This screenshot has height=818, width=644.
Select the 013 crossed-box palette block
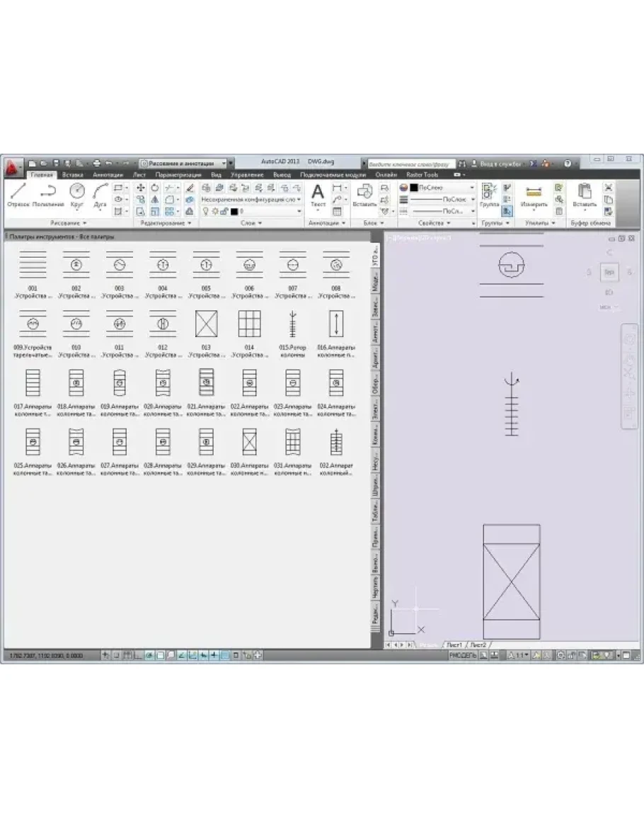206,325
